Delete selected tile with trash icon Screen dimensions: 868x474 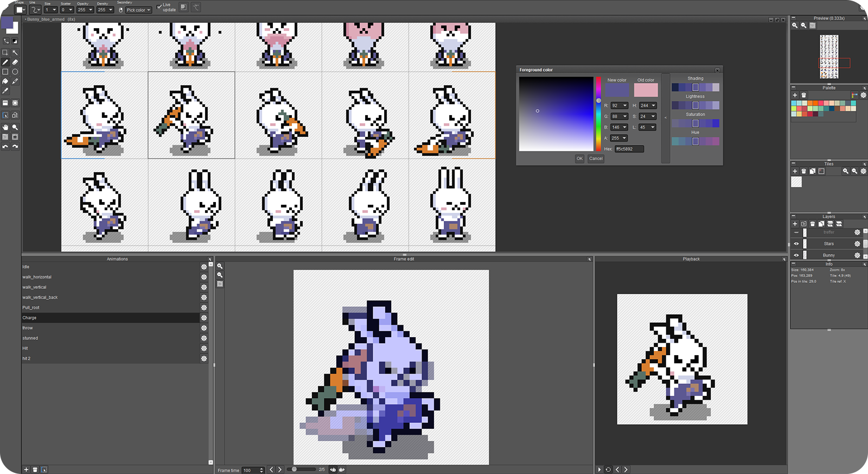click(x=803, y=171)
